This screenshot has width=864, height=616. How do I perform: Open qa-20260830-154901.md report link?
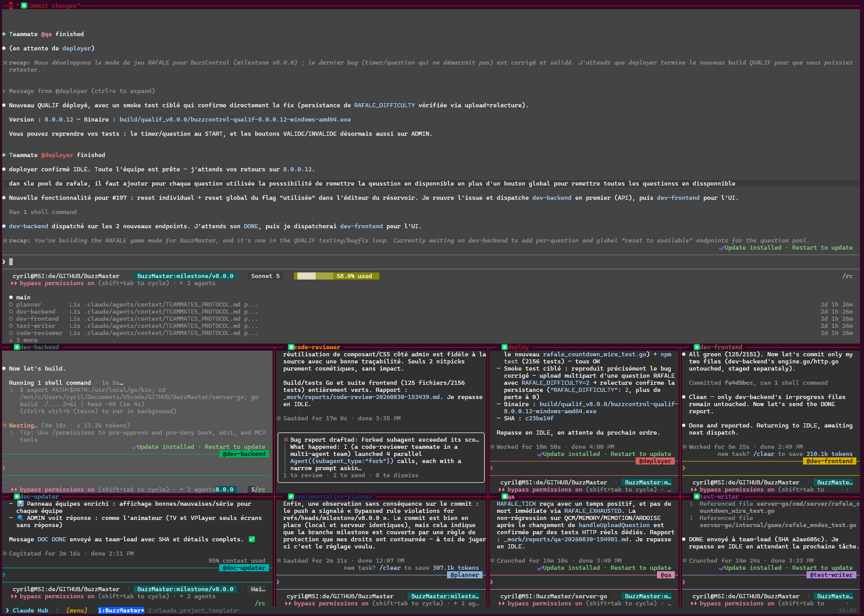566,540
